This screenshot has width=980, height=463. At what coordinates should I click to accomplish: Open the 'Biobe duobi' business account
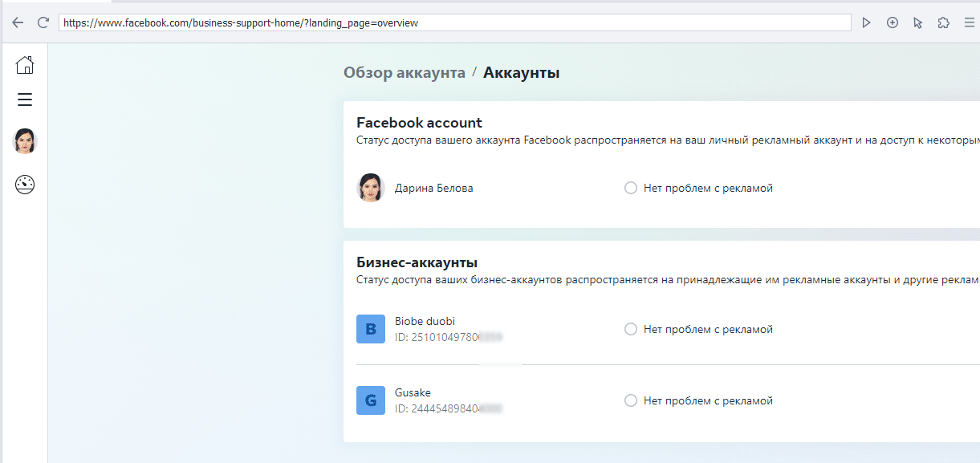(425, 321)
